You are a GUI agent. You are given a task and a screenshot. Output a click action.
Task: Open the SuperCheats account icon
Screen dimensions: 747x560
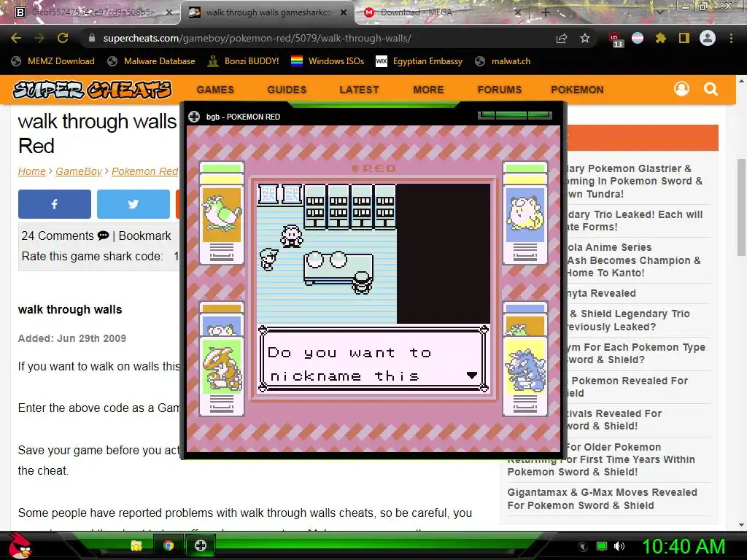pyautogui.click(x=682, y=88)
